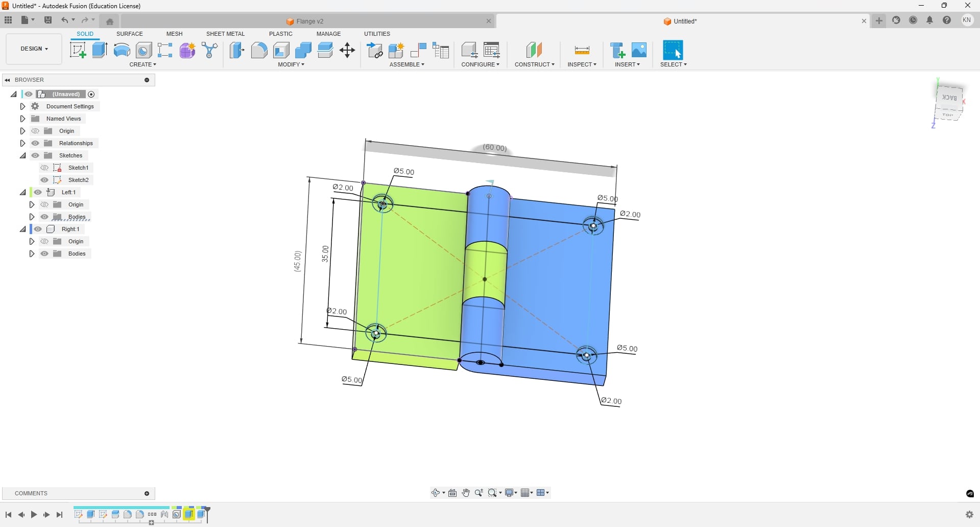Play the timeline
The height and width of the screenshot is (527, 980).
coord(34,515)
